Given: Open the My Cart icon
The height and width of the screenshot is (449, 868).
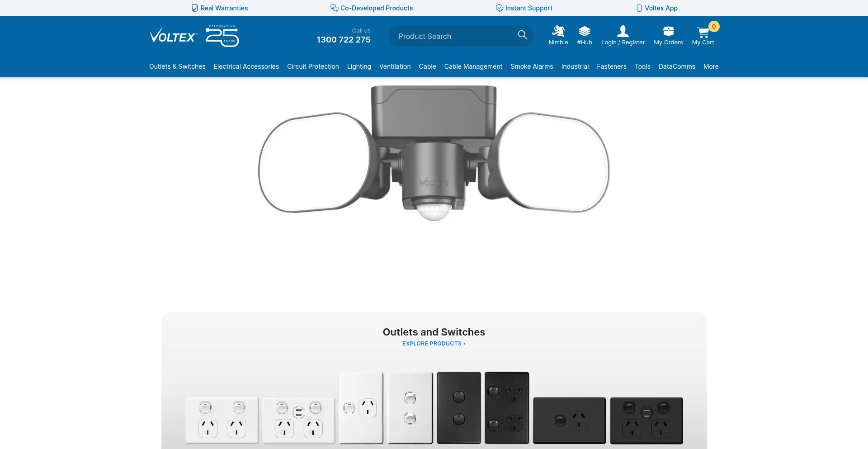Looking at the screenshot, I should click(703, 32).
